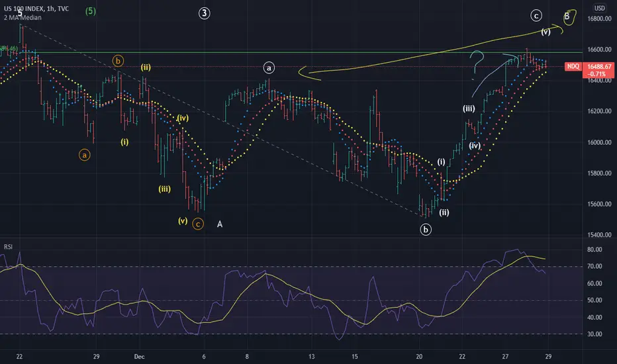617x364 pixels.
Task: Click the RSI 30.00 scale label
Action: [594, 334]
